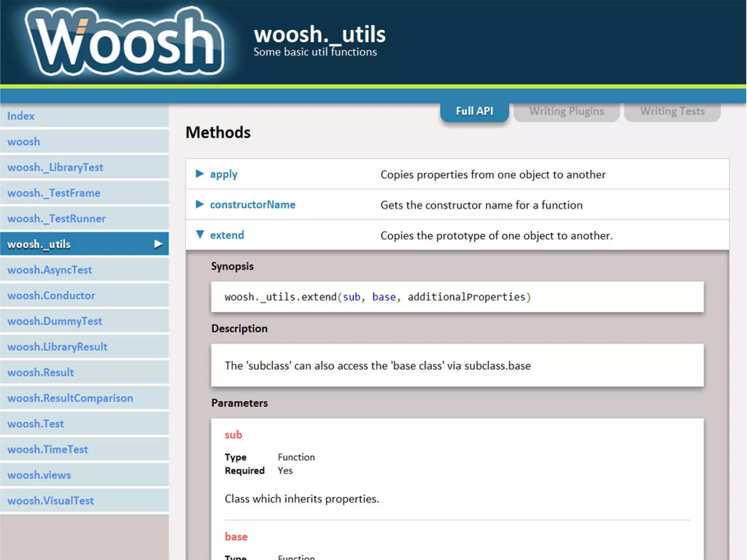Open woosh.Result in sidebar
The image size is (747, 560).
point(84,372)
